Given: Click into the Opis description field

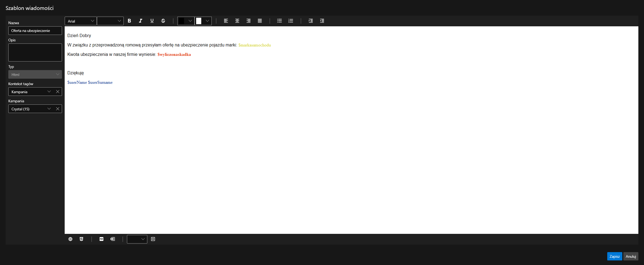Looking at the screenshot, I should click(35, 52).
